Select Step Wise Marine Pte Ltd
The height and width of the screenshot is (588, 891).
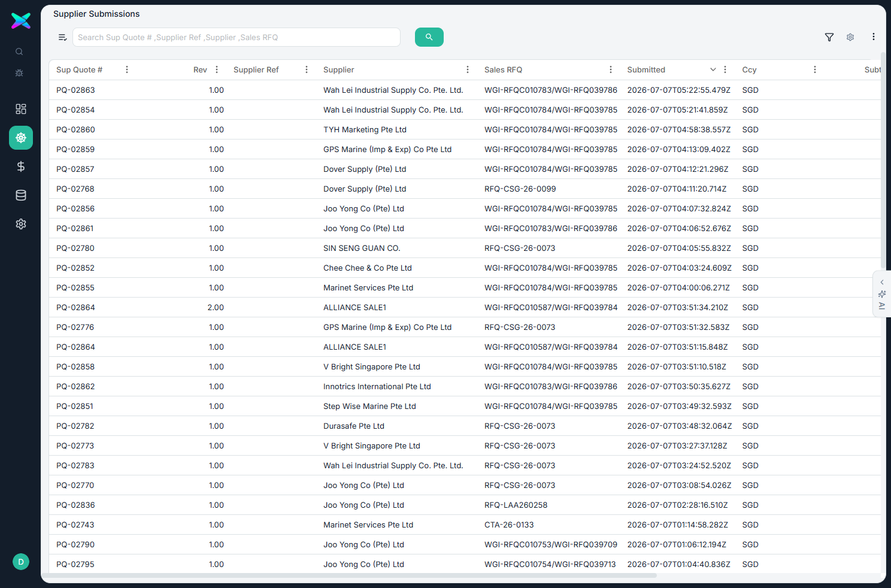[369, 406]
